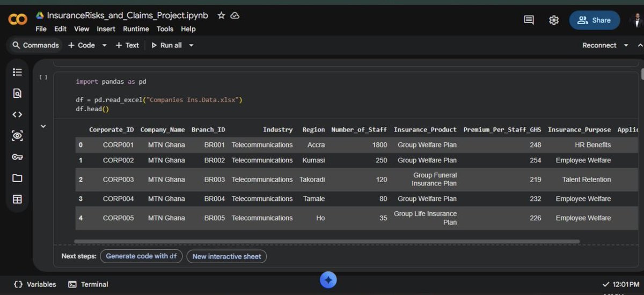Expand the Code insert dropdown arrow

tap(105, 46)
